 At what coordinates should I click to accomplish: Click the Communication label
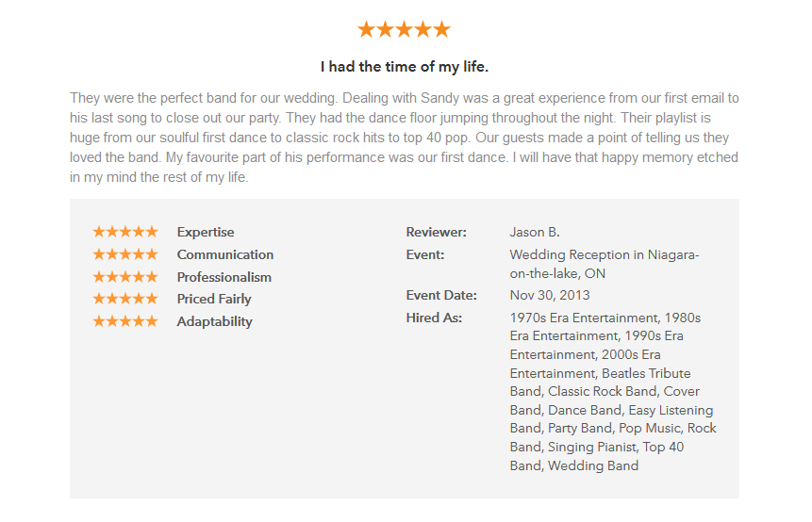point(225,254)
